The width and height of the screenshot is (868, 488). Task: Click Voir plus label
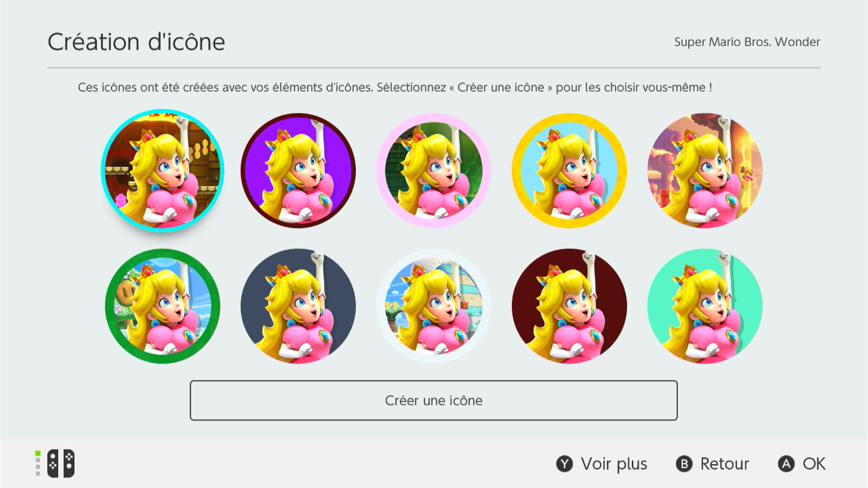tap(614, 464)
